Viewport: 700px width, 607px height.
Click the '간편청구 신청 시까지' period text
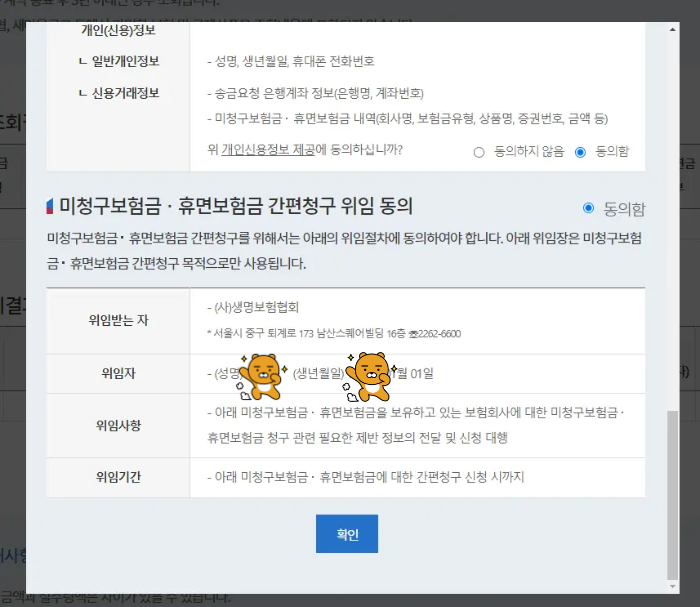[x=470, y=477]
